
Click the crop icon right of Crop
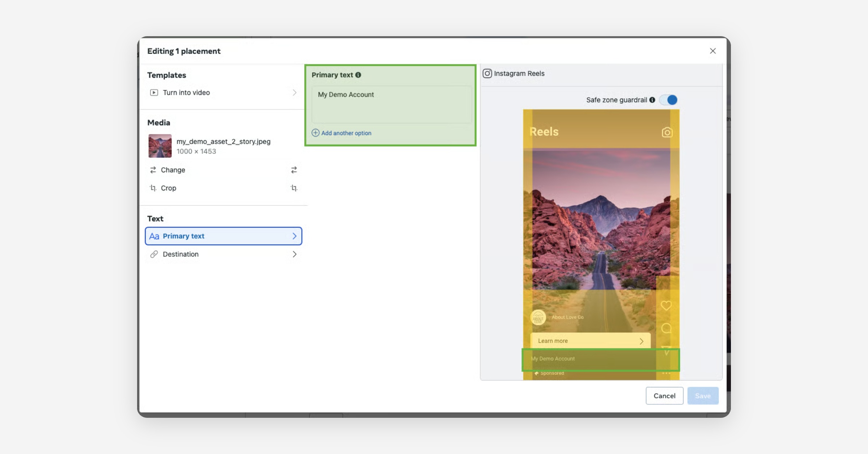[x=294, y=188]
